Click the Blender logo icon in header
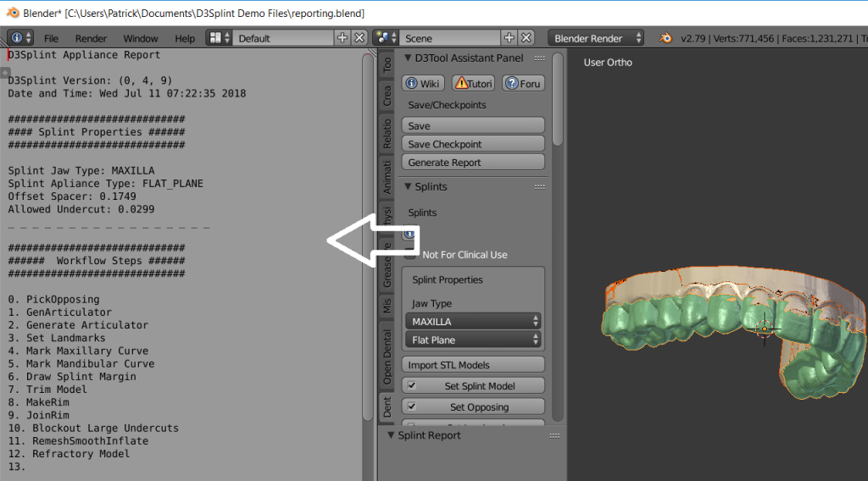 coord(665,38)
